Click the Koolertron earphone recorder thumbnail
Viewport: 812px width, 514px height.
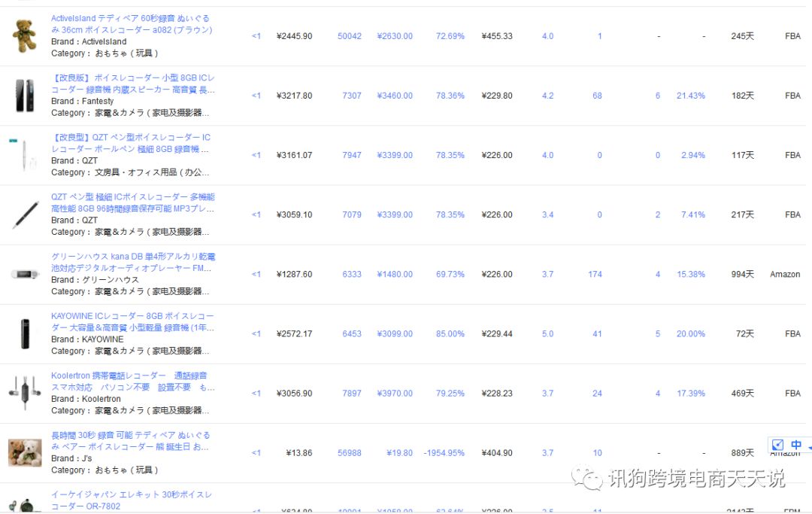(25, 392)
